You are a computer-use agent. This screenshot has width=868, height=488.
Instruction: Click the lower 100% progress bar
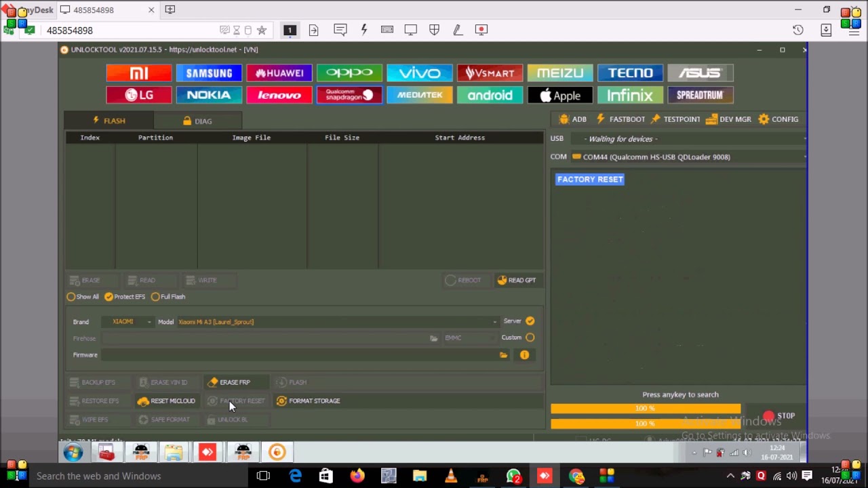pos(646,424)
